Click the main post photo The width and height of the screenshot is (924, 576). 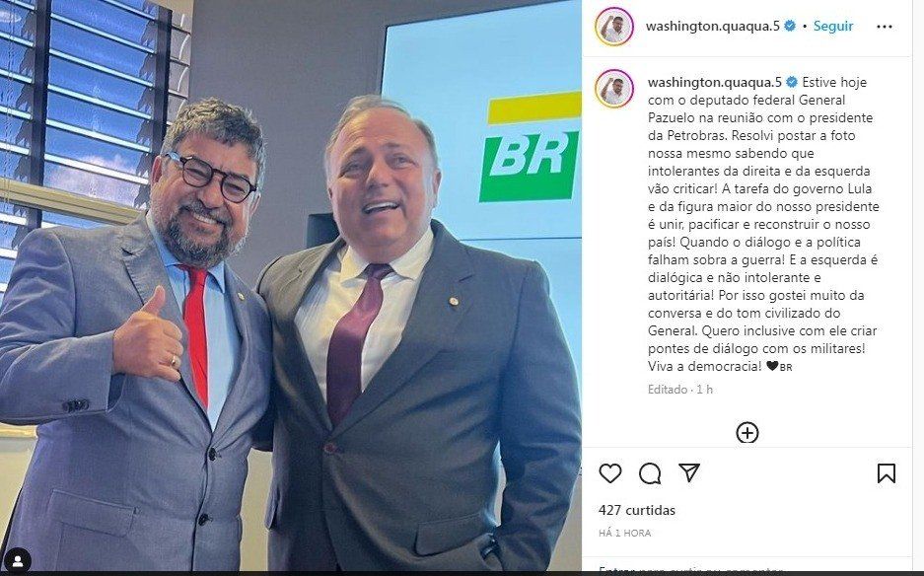pyautogui.click(x=291, y=285)
